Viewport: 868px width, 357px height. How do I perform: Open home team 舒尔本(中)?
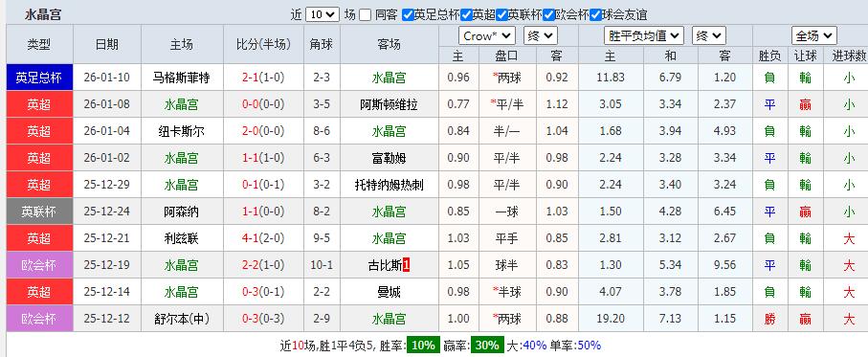[182, 319]
